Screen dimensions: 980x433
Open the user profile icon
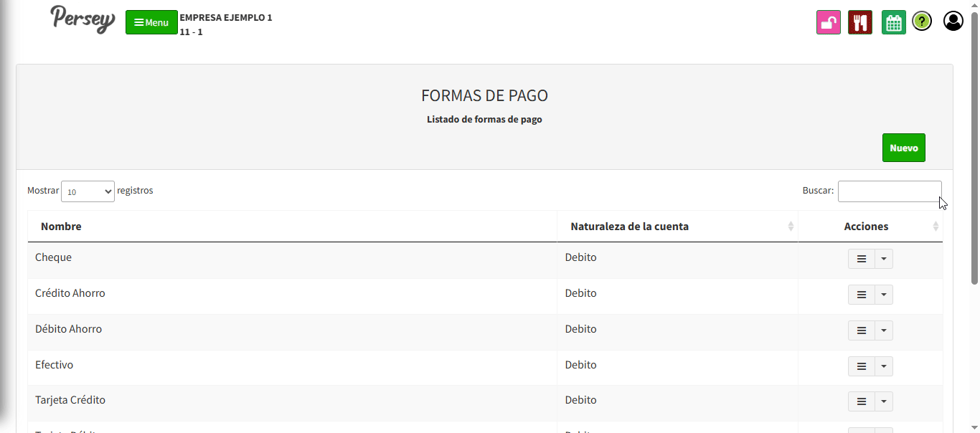[953, 22]
